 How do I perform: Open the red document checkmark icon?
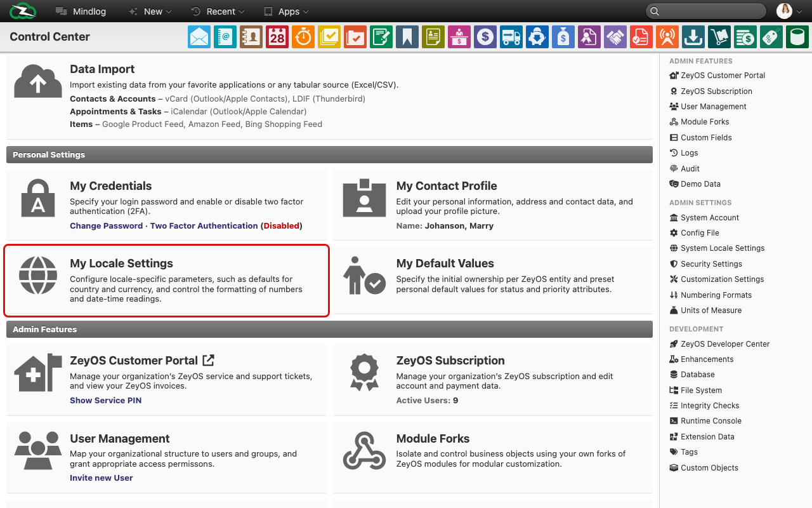coord(641,37)
